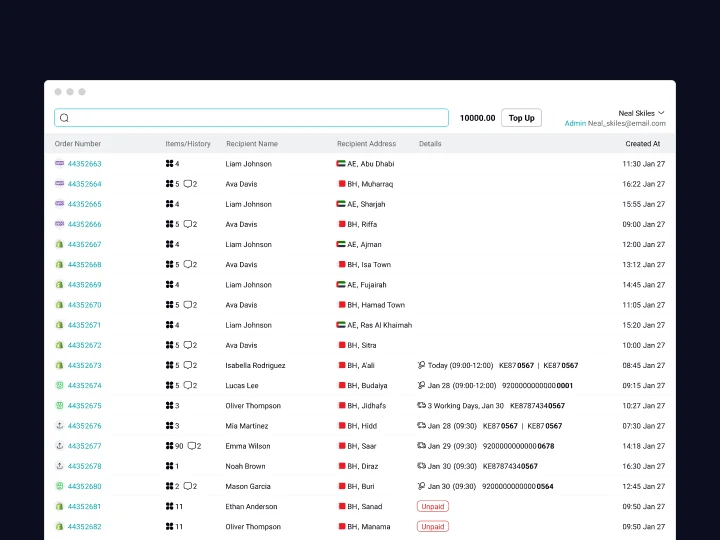The height and width of the screenshot is (540, 720).
Task: Click the search magnifier icon
Action: tap(64, 118)
